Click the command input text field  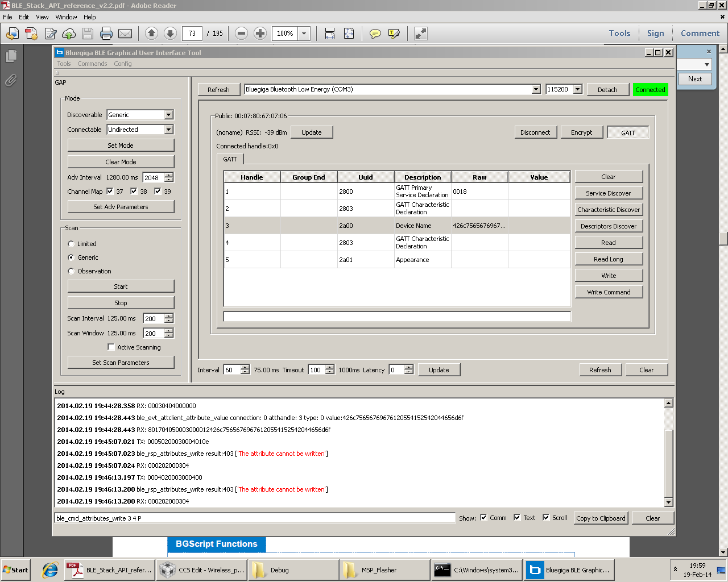pos(255,518)
